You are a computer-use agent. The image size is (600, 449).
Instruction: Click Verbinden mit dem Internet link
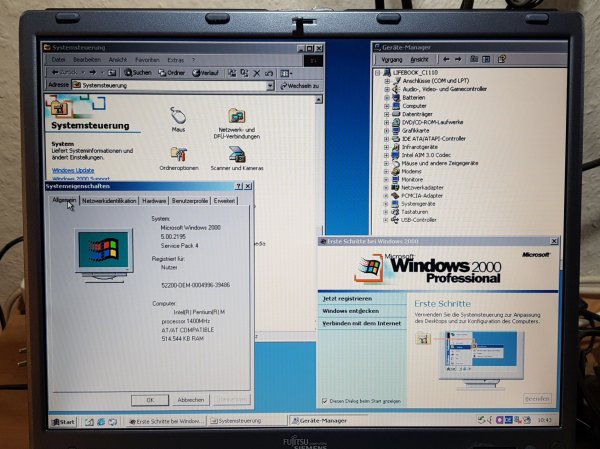point(361,323)
